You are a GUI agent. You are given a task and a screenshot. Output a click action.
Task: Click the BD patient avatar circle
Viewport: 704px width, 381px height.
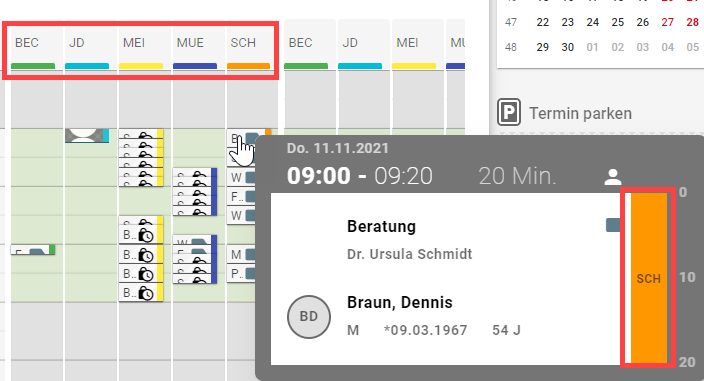click(309, 316)
